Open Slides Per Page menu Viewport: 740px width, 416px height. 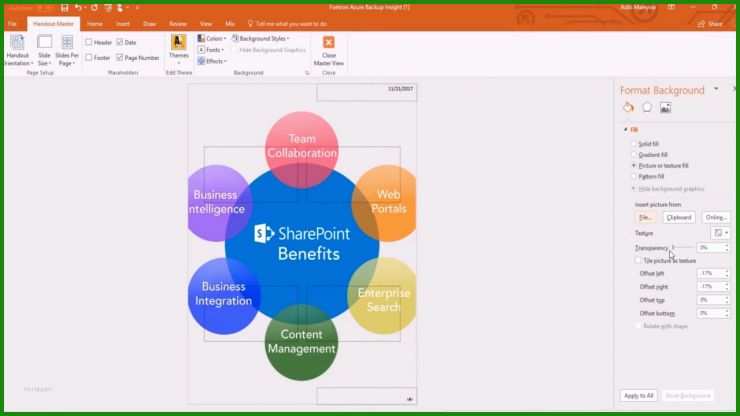67,50
